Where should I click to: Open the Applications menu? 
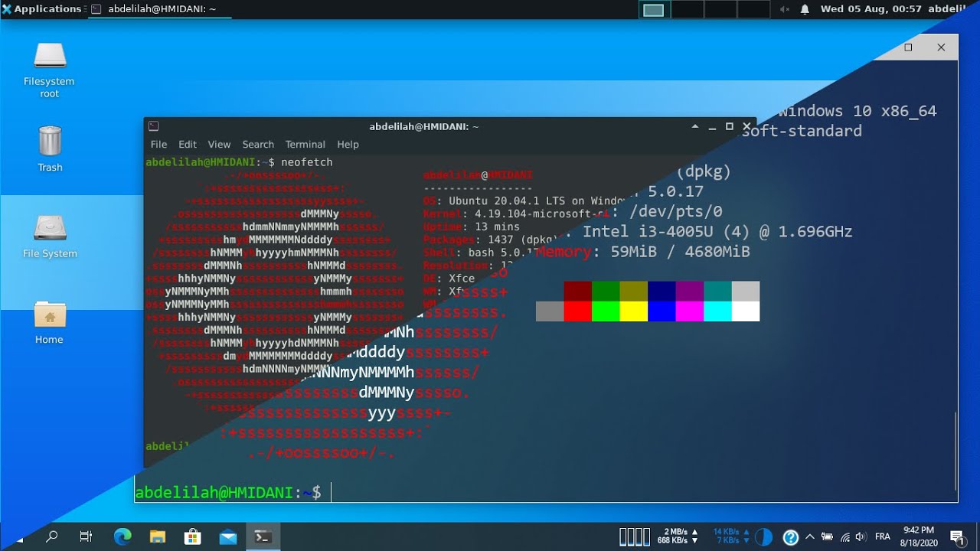pyautogui.click(x=42, y=8)
